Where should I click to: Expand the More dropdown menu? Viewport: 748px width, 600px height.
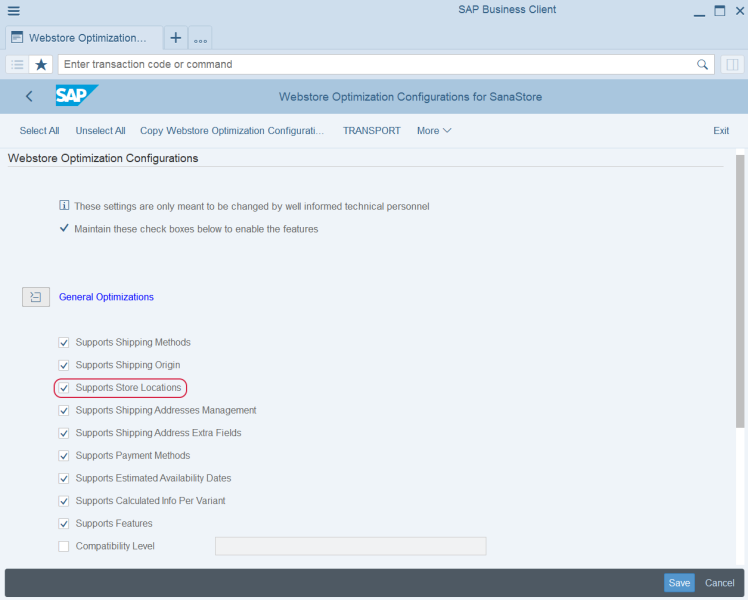click(x=434, y=131)
